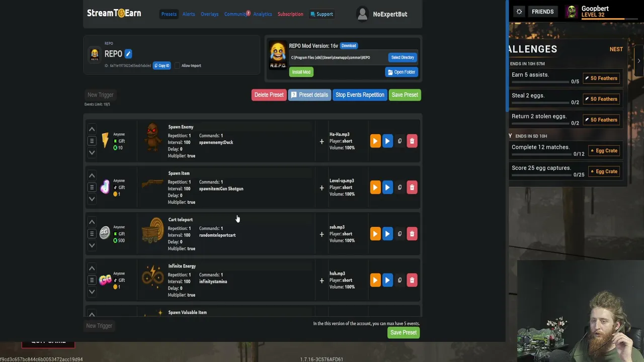Click the orange play button for Cart teleport
644x362 pixels.
tap(375, 234)
